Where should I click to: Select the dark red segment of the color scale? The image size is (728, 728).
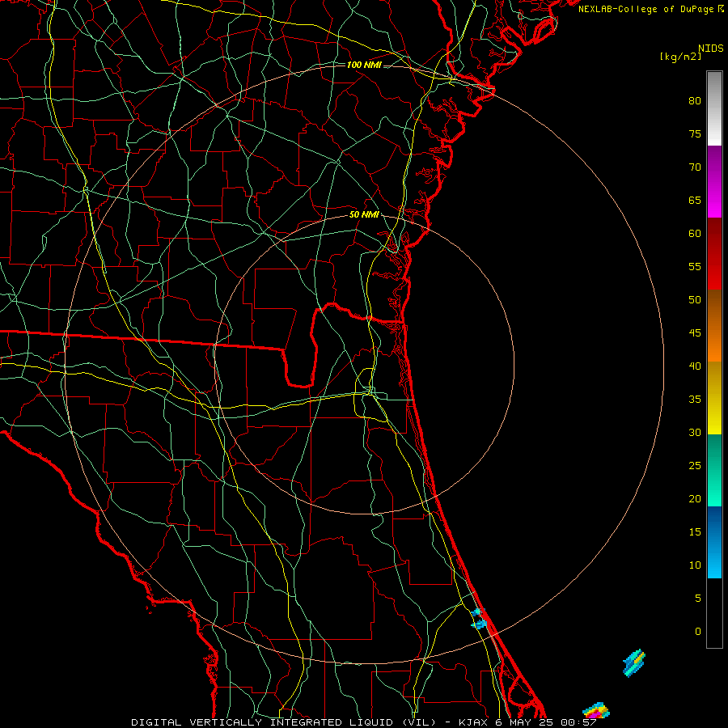point(714,253)
